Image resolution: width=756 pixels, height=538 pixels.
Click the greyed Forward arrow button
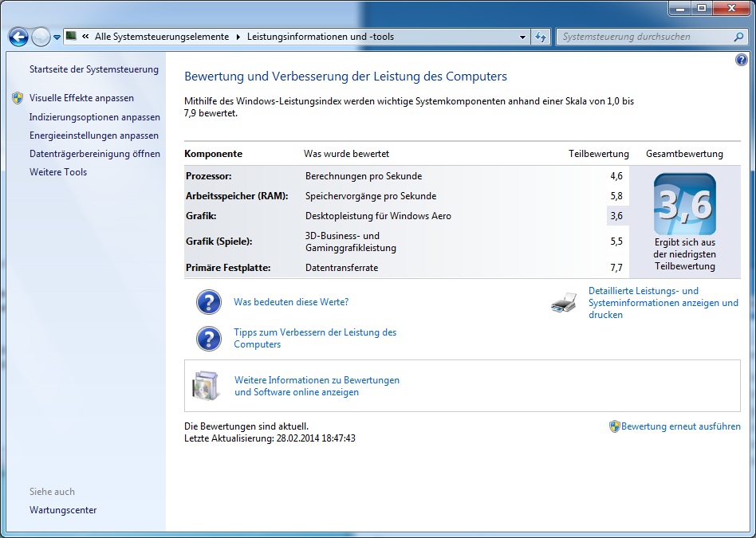(41, 37)
